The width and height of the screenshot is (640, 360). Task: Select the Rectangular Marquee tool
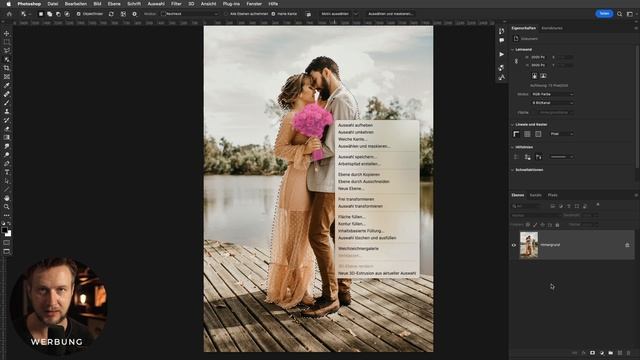(7, 42)
